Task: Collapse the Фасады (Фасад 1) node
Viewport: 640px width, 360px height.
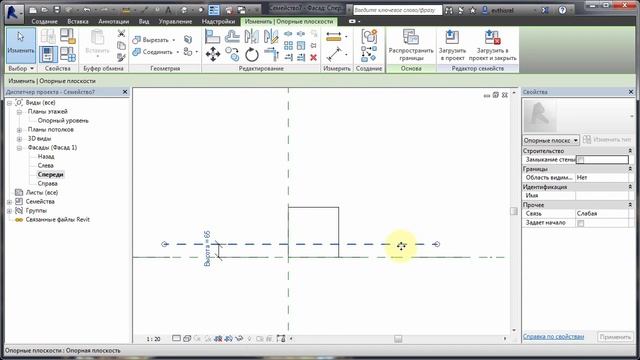Action: [19, 148]
